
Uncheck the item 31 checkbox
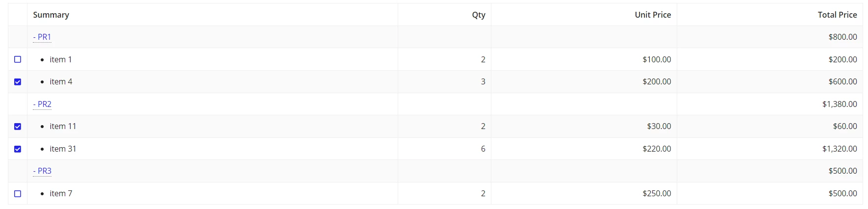click(18, 149)
